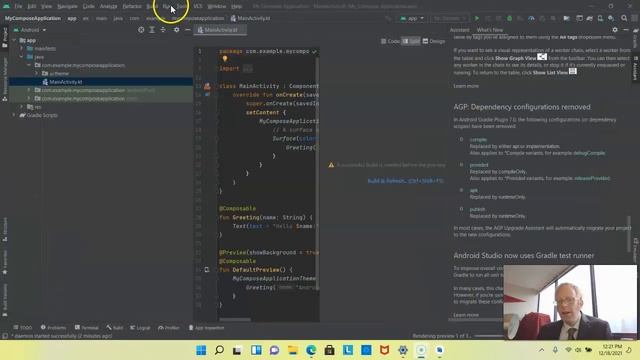Open the Terminal tool window button
Image resolution: width=640 pixels, height=360 pixels.
coord(87,328)
